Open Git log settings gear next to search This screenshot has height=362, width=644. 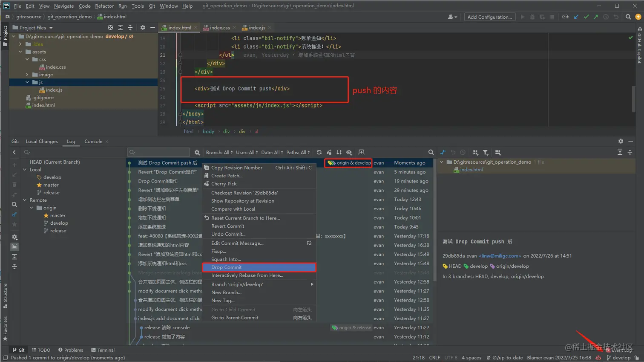197,152
